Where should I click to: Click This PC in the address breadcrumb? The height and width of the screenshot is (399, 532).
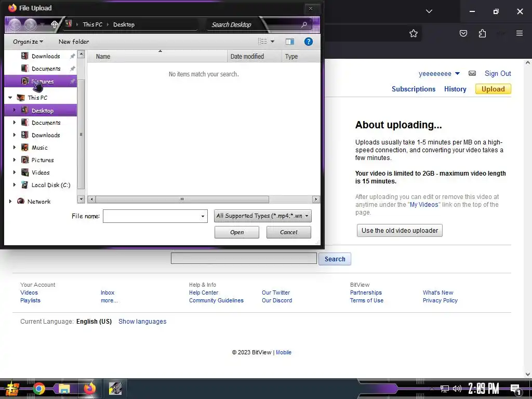92,24
